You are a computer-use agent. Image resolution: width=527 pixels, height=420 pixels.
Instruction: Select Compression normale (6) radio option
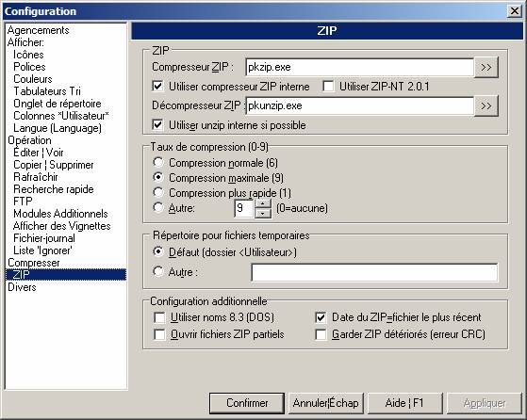point(158,163)
